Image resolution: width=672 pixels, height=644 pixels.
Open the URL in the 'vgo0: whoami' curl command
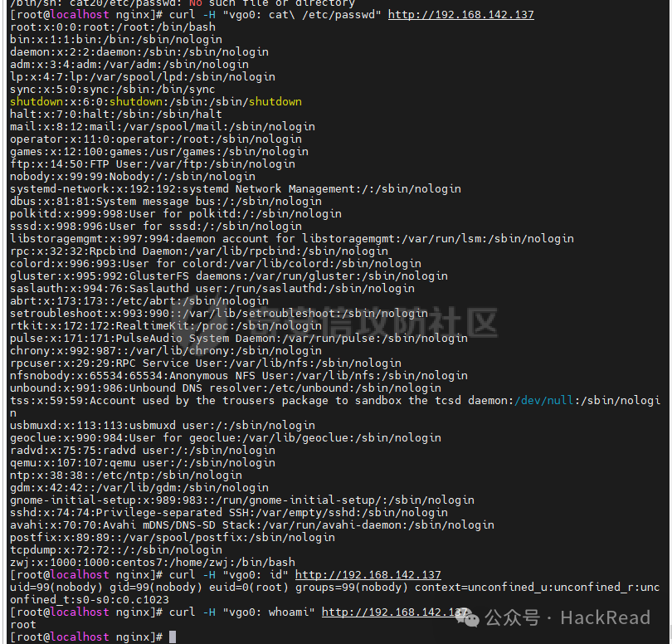[x=394, y=612]
